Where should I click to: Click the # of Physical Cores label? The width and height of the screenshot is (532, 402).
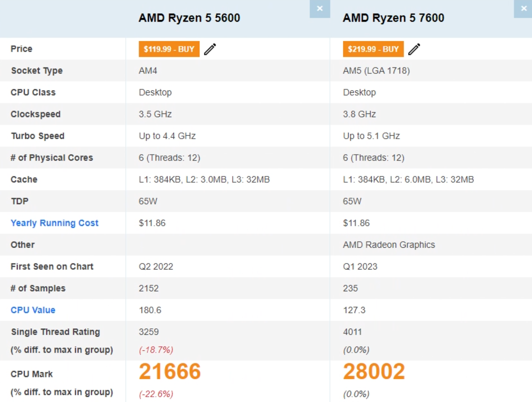[52, 158]
